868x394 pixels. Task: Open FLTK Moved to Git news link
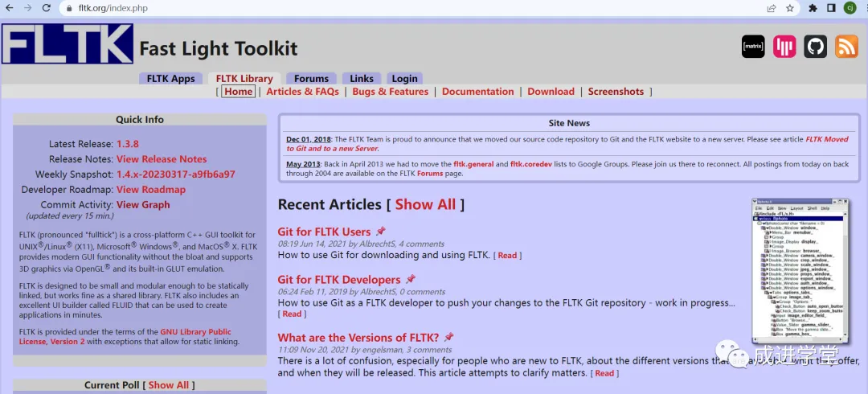[567, 144]
